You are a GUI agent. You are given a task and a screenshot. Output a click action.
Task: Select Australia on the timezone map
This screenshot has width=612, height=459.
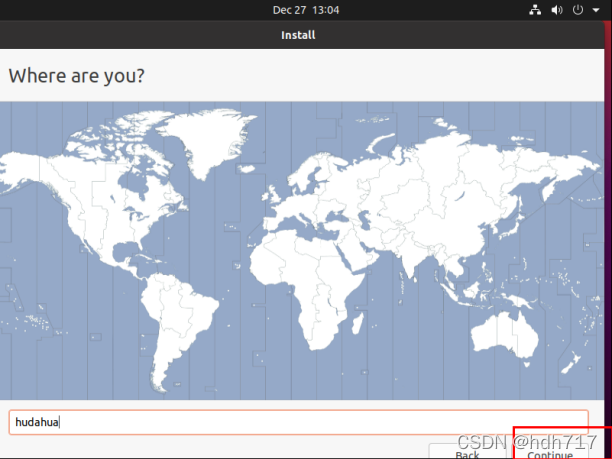coord(505,333)
